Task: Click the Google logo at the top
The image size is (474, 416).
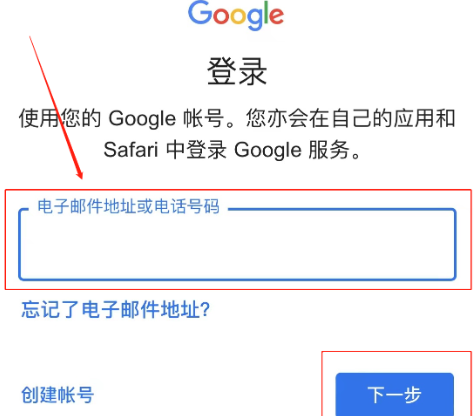Action: click(x=236, y=15)
